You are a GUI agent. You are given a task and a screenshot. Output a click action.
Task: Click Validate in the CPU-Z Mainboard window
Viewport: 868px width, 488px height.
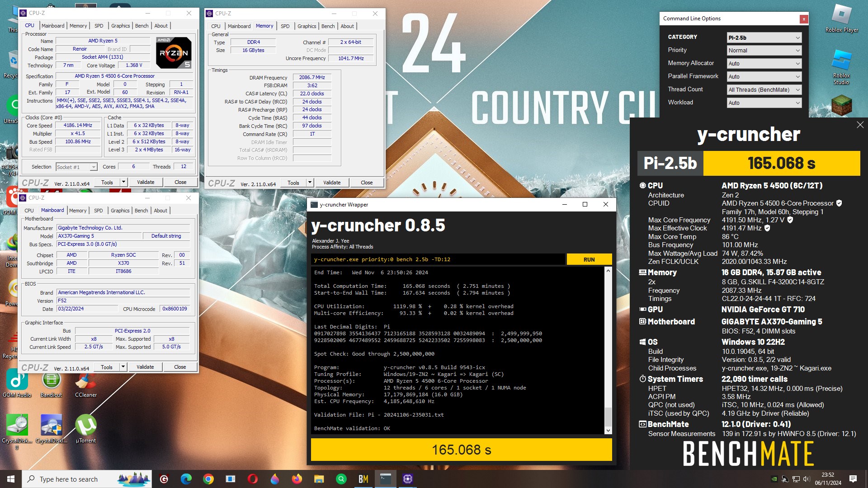[x=145, y=367]
